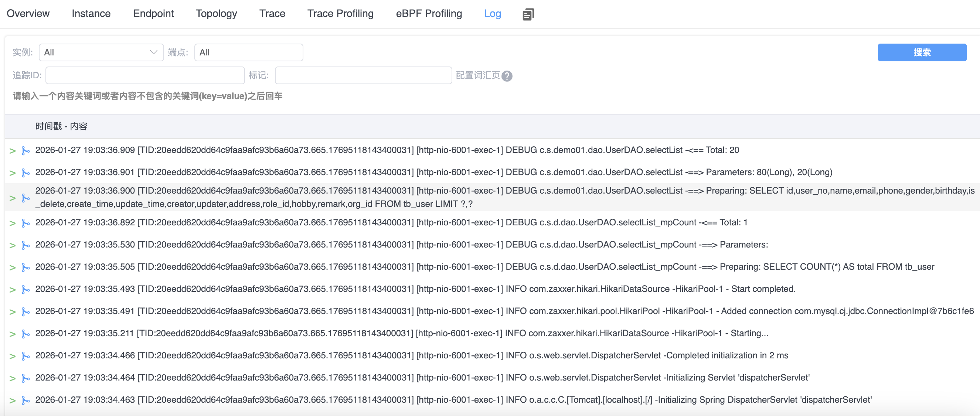Screen dimensions: 980x416
Task: Expand the 19:03:36.892 Total: 1 log row
Action: [12, 223]
